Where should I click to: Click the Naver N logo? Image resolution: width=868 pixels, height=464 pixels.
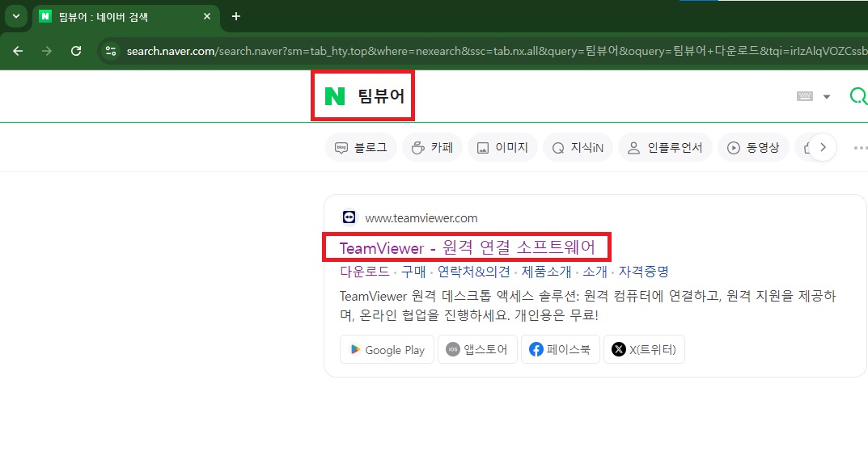tap(334, 95)
